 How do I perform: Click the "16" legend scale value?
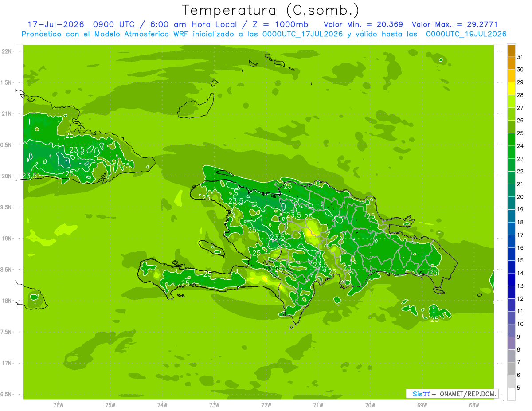coord(520,248)
